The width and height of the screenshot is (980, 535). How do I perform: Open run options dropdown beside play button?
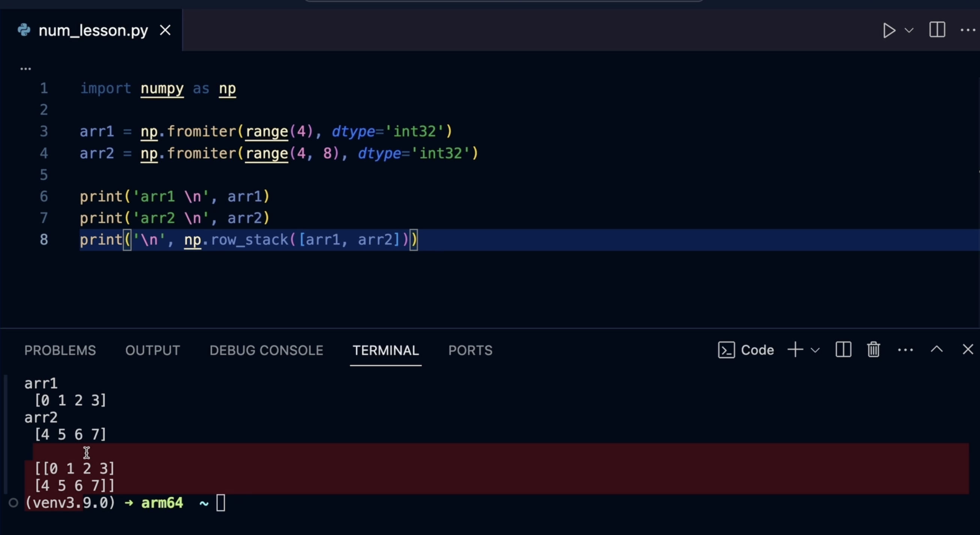coord(909,30)
